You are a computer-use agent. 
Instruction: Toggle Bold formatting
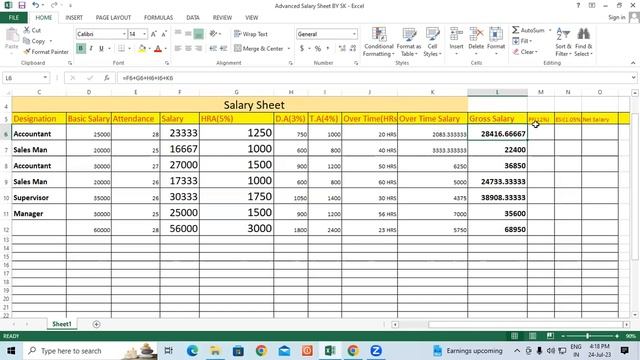click(x=81, y=49)
